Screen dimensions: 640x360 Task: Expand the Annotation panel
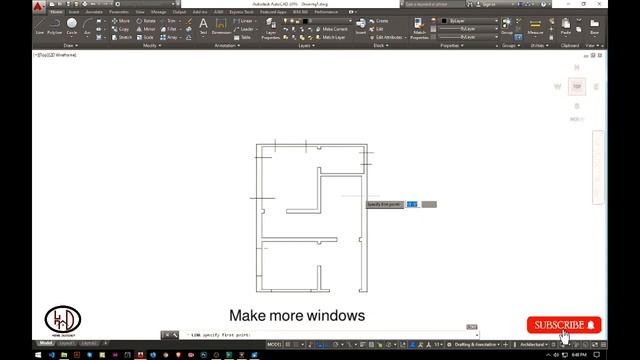coord(227,46)
